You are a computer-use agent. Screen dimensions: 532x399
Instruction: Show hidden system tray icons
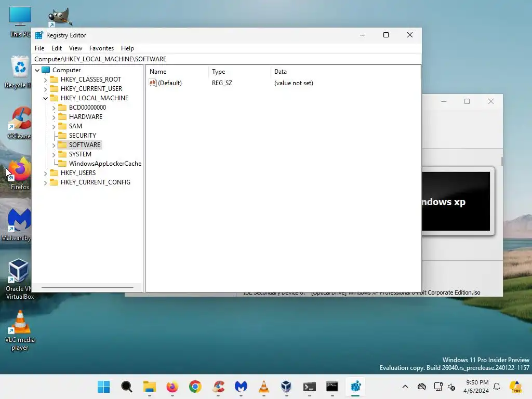tap(405, 387)
